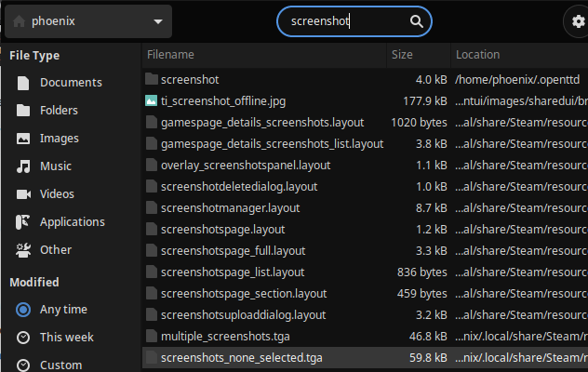588x372 pixels.
Task: Click the Documents icon in sidebar
Action: click(x=23, y=83)
